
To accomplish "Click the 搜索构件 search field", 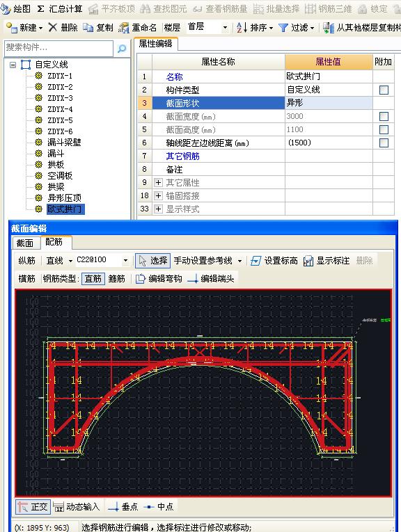I will point(58,49).
